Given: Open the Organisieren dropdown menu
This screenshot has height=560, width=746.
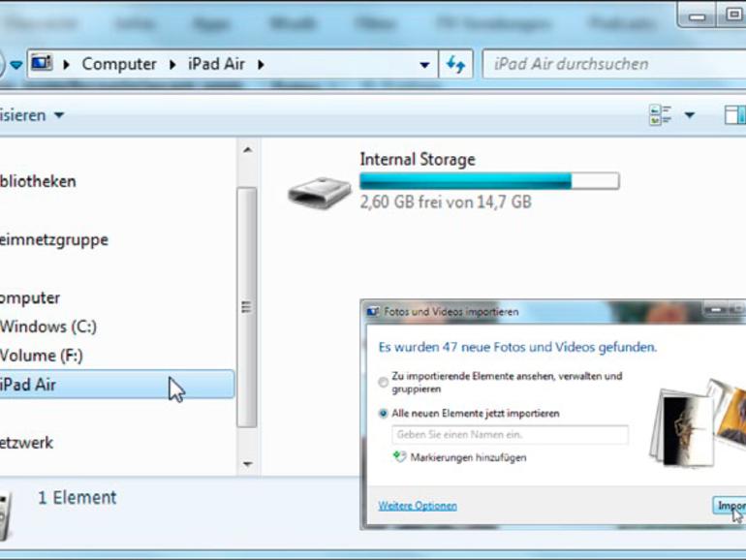Looking at the screenshot, I should click(x=31, y=115).
